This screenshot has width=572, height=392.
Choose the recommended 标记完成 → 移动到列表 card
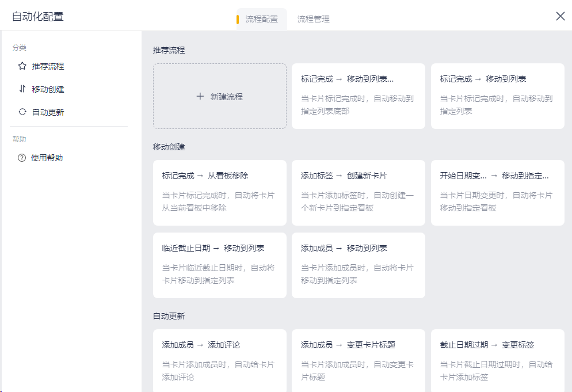click(497, 96)
